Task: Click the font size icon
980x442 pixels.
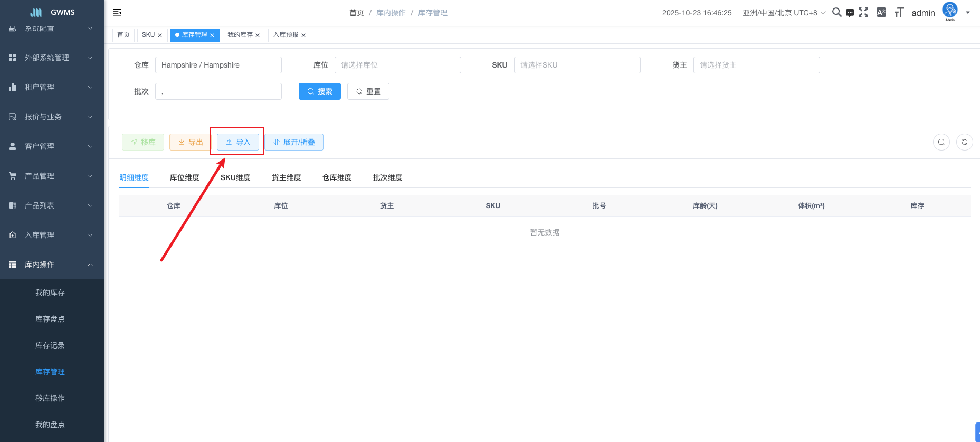Action: point(899,13)
